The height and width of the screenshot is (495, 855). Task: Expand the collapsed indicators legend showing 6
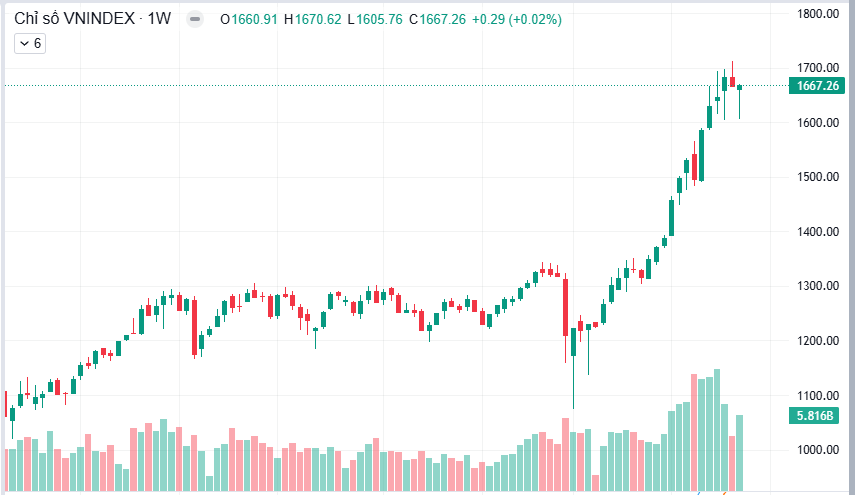30,44
